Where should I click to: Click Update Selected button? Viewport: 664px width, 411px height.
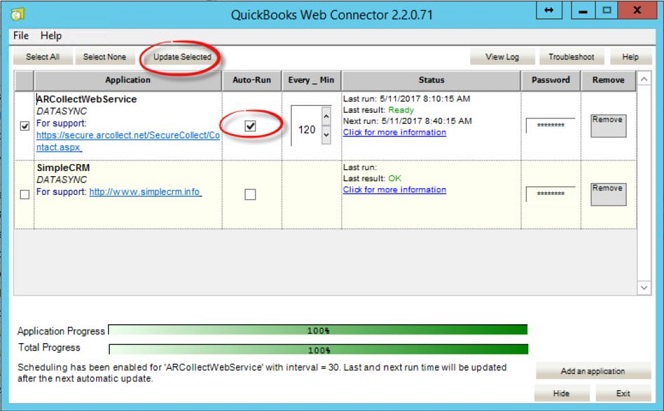point(182,57)
